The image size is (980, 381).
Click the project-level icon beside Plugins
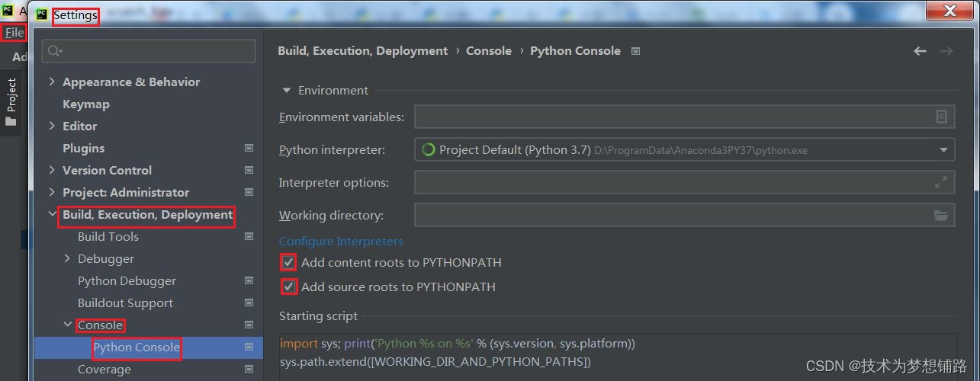pos(249,148)
